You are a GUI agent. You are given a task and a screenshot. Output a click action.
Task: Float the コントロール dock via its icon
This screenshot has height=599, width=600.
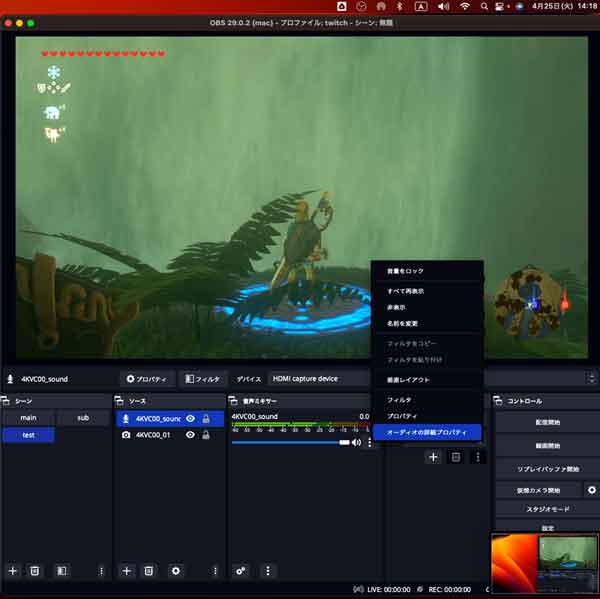498,401
